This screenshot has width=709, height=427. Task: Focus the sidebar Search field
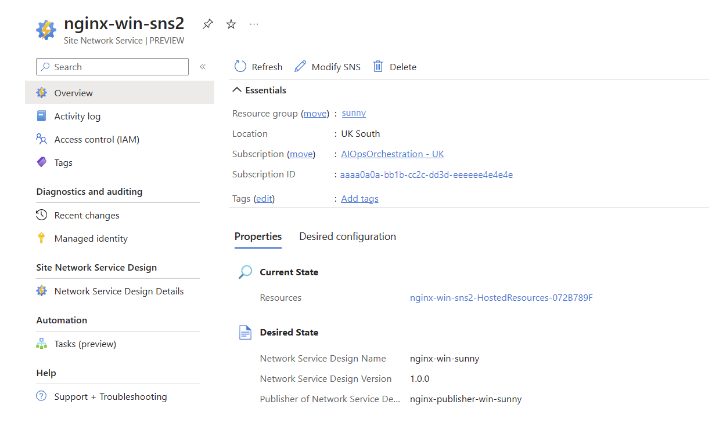pos(113,67)
